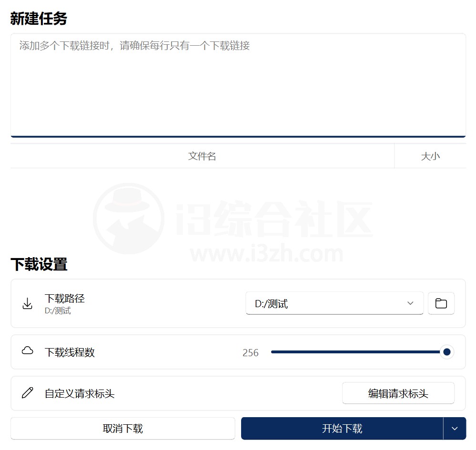Screen dimensions: 476x450
Task: Click the 编辑请求标头 button
Action: 398,393
